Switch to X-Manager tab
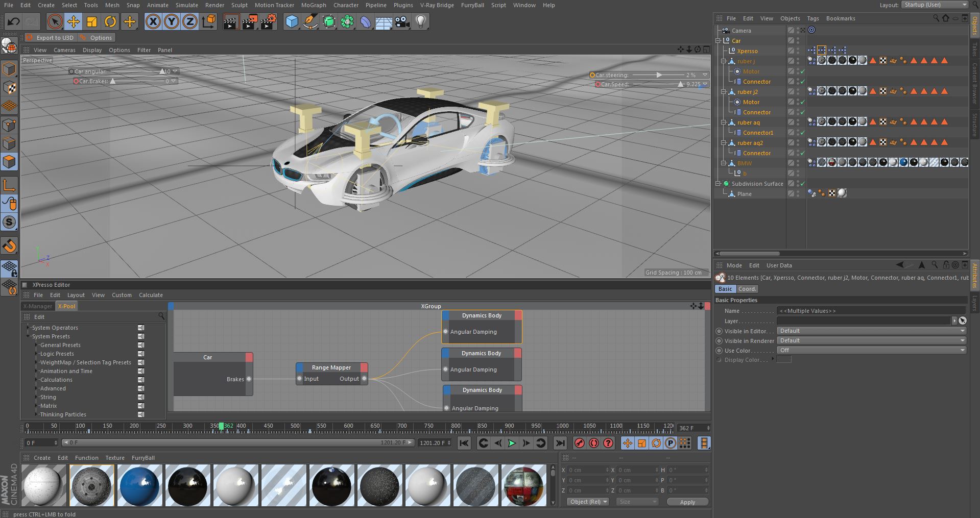This screenshot has width=980, height=518. pyautogui.click(x=38, y=306)
